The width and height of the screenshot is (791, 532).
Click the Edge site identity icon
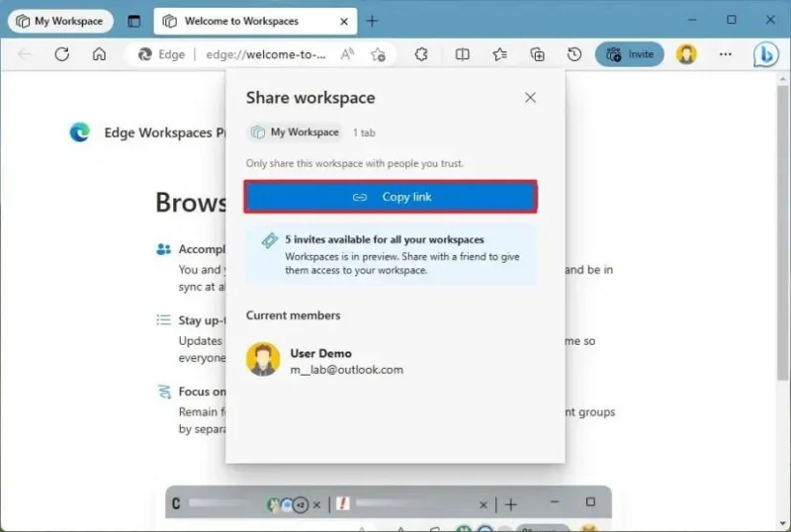coord(144,54)
